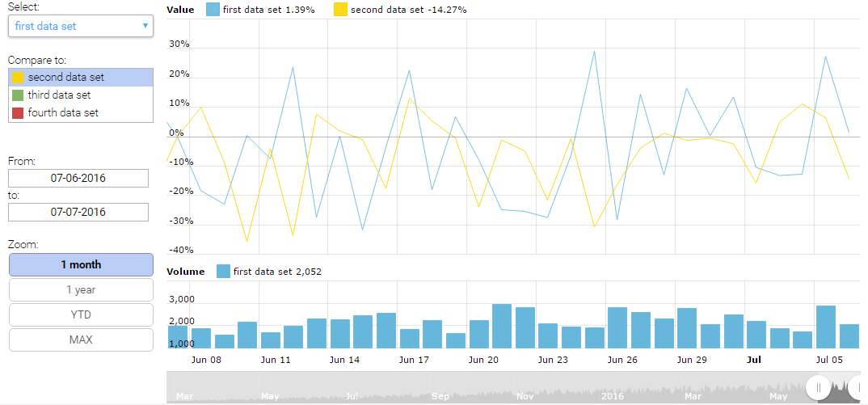This screenshot has width=868, height=405.
Task: Click the left scrollbar range handle
Action: 819,388
